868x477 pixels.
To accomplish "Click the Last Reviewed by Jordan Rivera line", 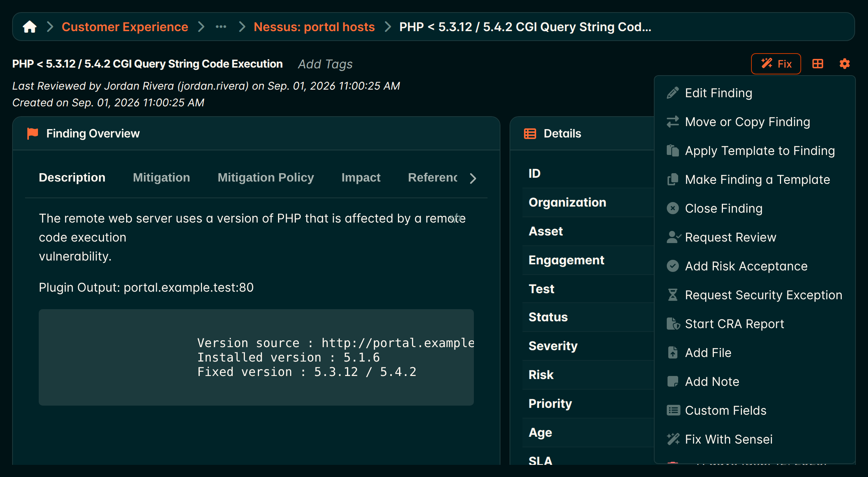I will (x=206, y=86).
